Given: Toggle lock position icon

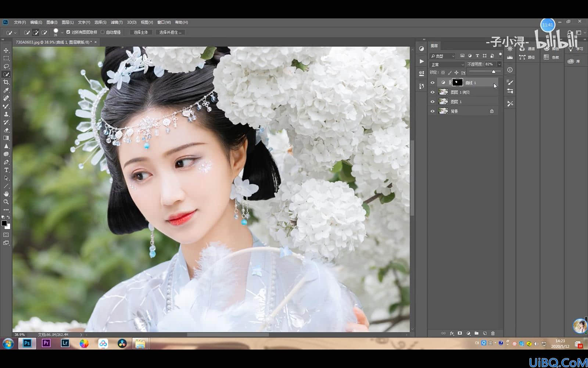Looking at the screenshot, I should 456,73.
